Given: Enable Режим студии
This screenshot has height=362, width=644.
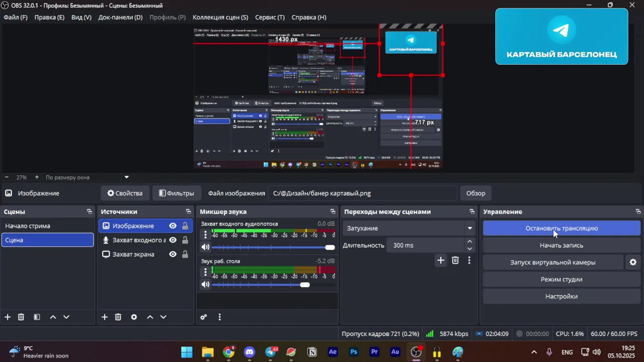Looking at the screenshot, I should point(561,279).
